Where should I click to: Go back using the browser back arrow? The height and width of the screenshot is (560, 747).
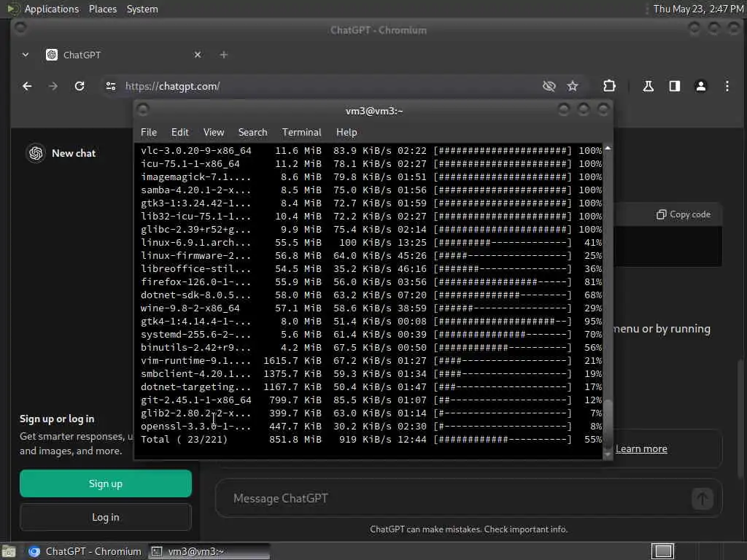click(27, 86)
